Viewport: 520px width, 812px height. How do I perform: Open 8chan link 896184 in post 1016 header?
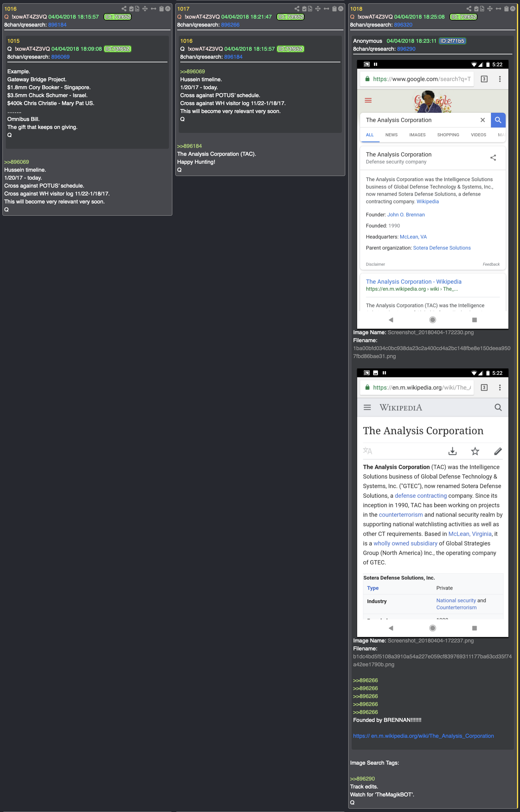pyautogui.click(x=57, y=25)
